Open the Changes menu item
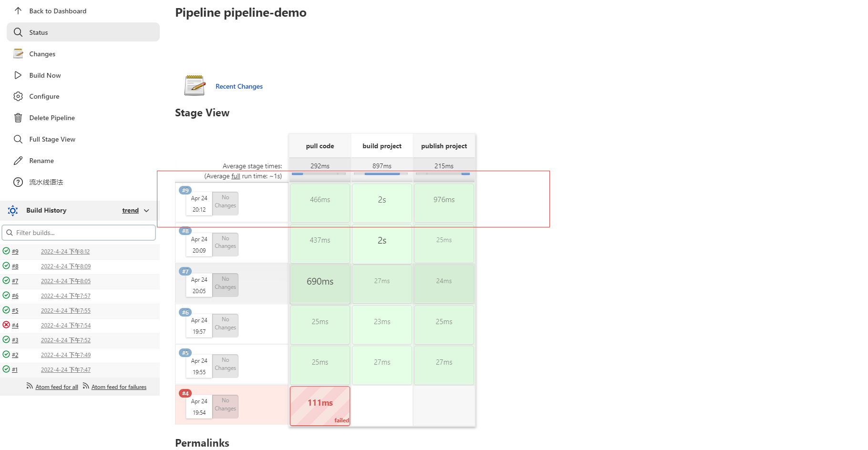Image resolution: width=868 pixels, height=450 pixels. tap(83, 53)
